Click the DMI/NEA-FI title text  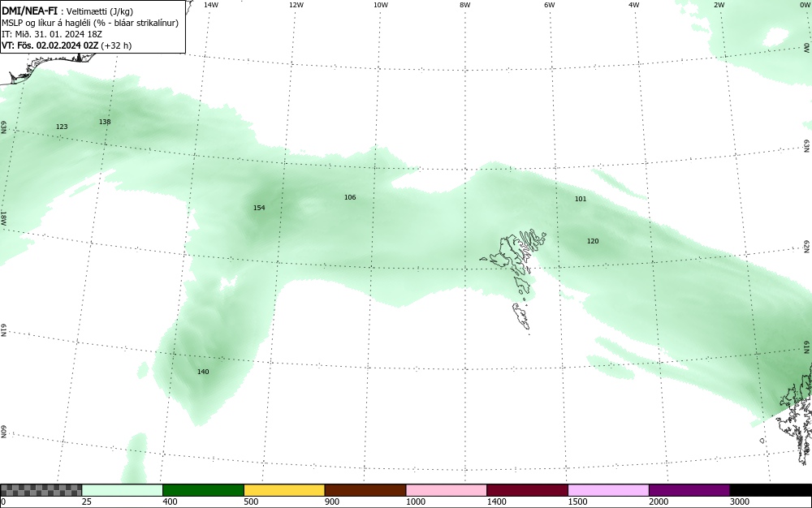(30, 11)
